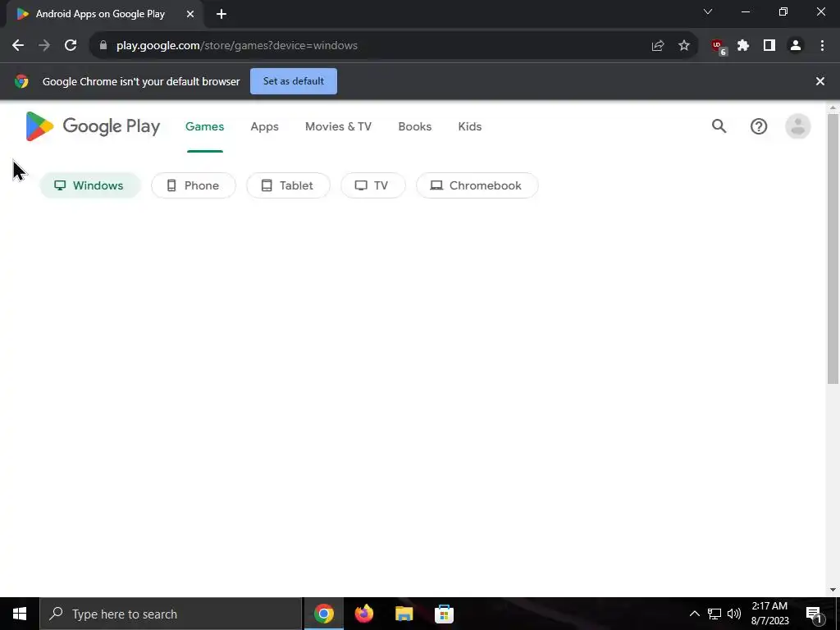Image resolution: width=840 pixels, height=630 pixels.
Task: Open the Windows Start menu
Action: tap(20, 614)
